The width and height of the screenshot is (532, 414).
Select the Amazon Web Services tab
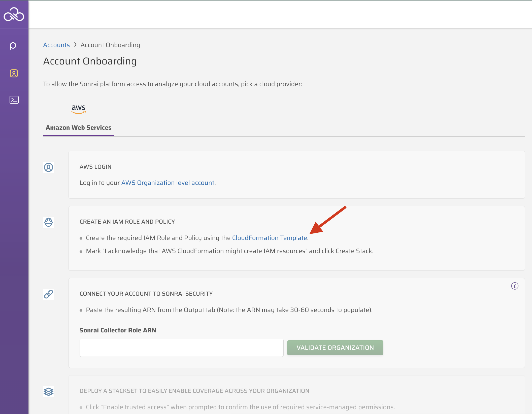tap(79, 128)
